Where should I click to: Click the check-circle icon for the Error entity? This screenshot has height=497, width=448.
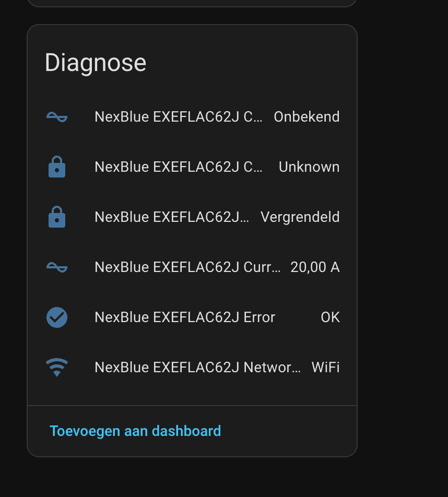click(57, 317)
